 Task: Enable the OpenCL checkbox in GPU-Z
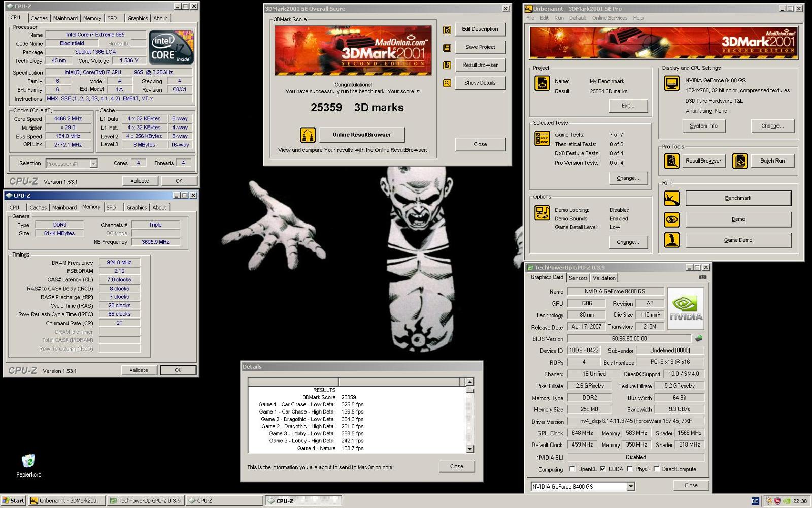click(572, 469)
